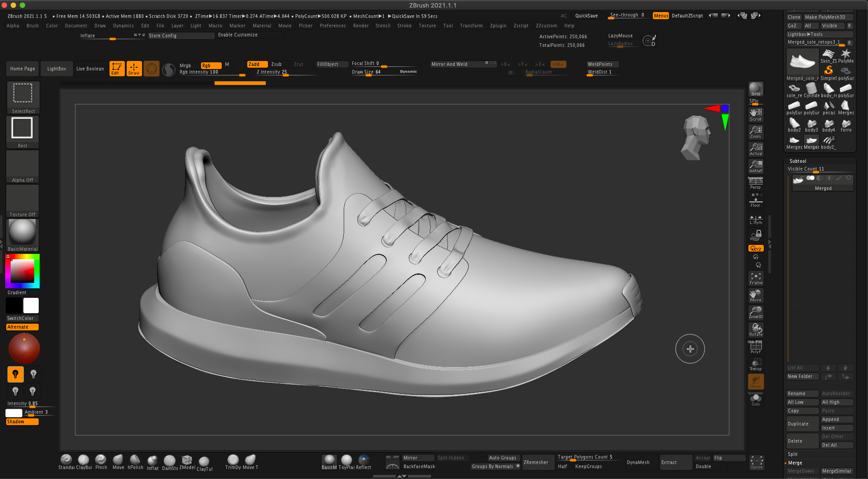Screen dimensions: 868x479
Task: Click the Gizmo 3D circle icon
Action: click(151, 69)
